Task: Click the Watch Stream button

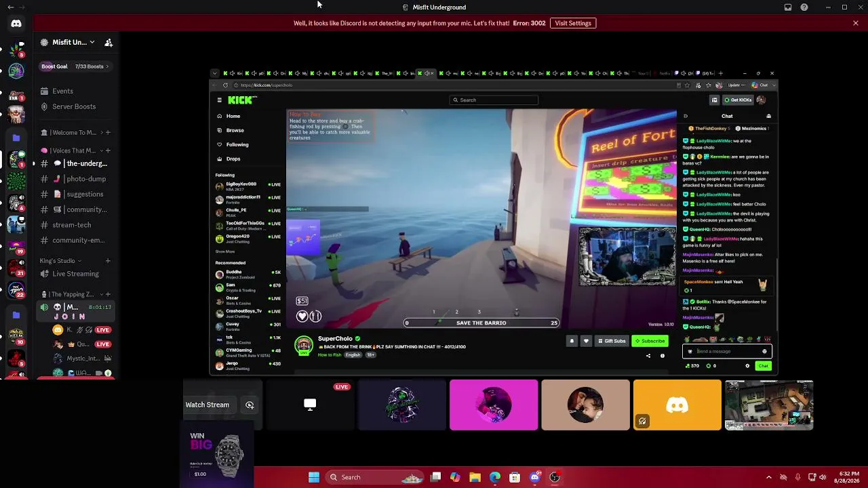Action: click(x=208, y=405)
